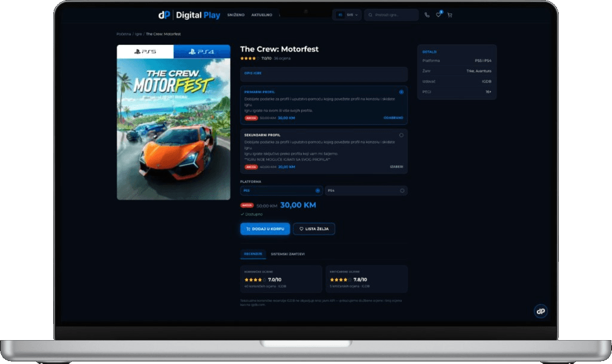The width and height of the screenshot is (612, 364).
Task: Switch to SISTEMSKI ZAHTJEVI tab
Action: click(x=287, y=254)
